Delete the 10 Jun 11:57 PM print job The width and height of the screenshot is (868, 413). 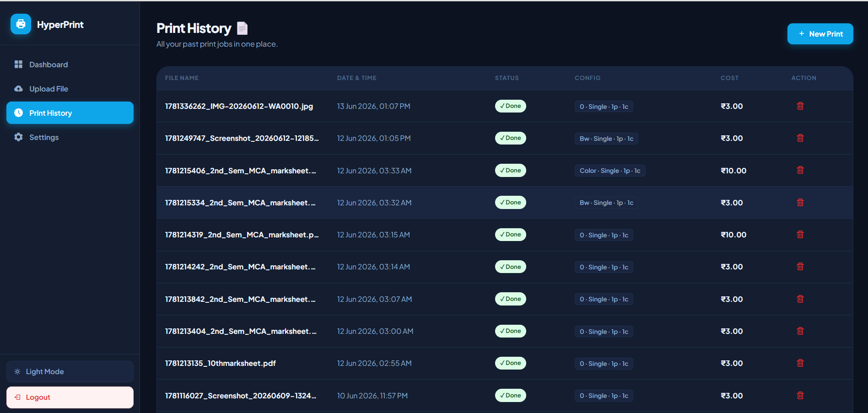pos(800,396)
